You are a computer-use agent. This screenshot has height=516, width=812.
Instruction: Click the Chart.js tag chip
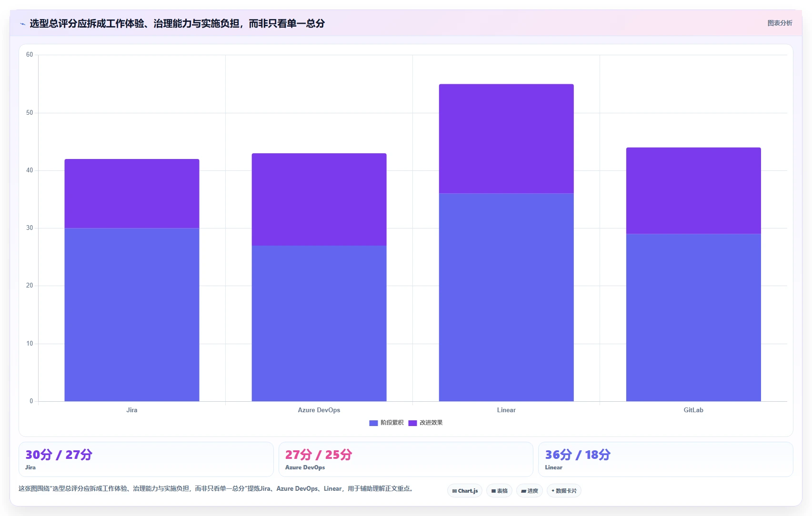465,491
